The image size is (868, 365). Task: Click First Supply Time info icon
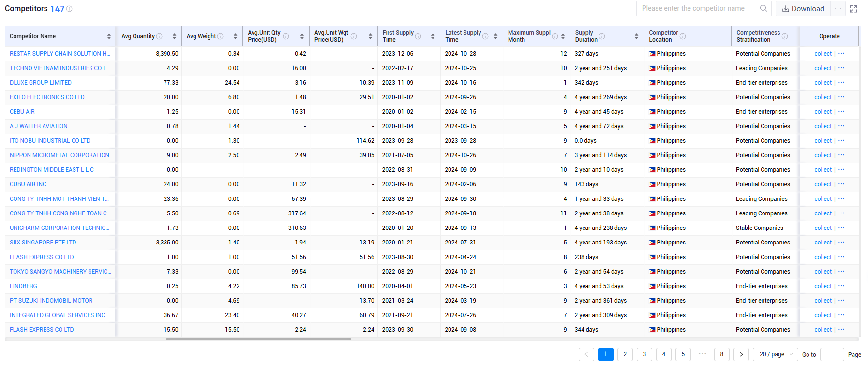click(x=418, y=36)
